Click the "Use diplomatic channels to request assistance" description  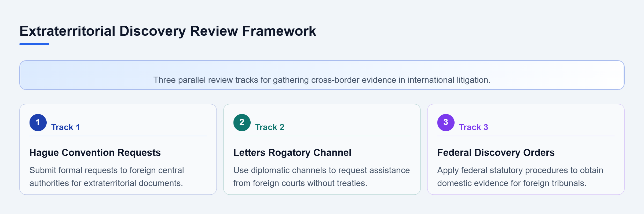pyautogui.click(x=321, y=177)
